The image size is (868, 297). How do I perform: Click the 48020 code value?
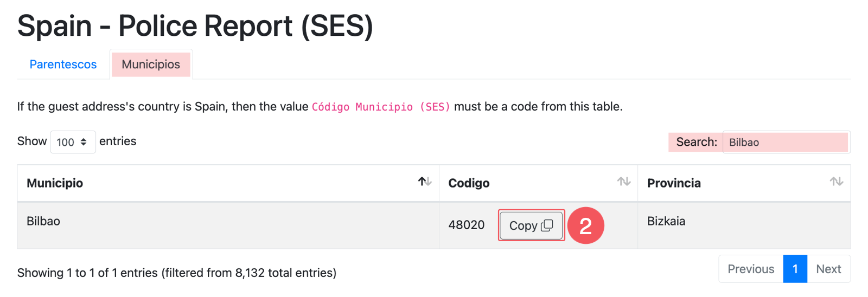click(x=466, y=225)
